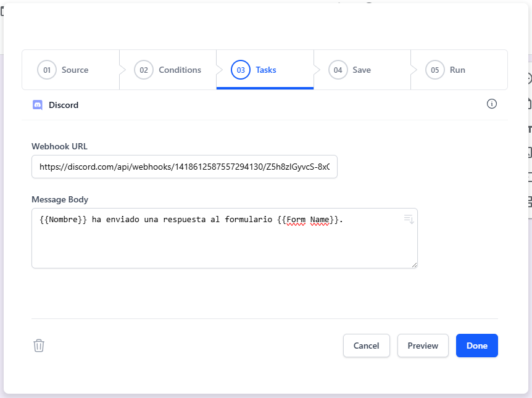This screenshot has width=532, height=398.
Task: Open the info tooltip icon
Action: (492, 104)
